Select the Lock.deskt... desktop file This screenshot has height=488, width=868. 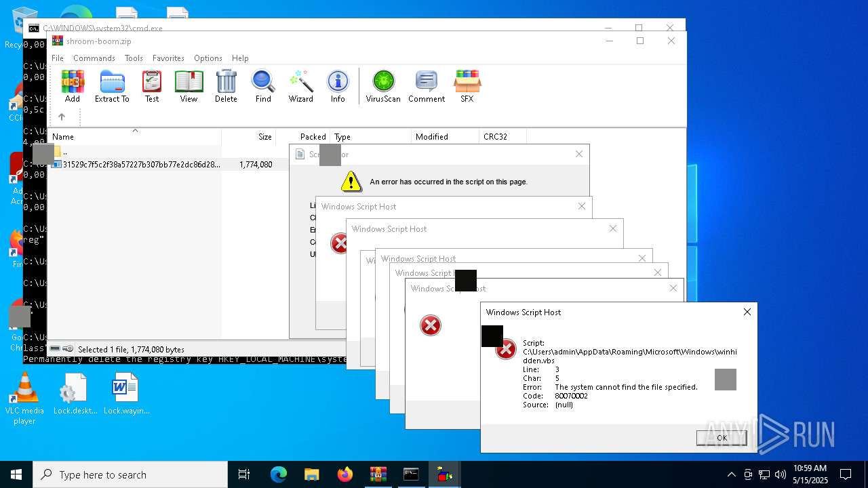coord(75,394)
